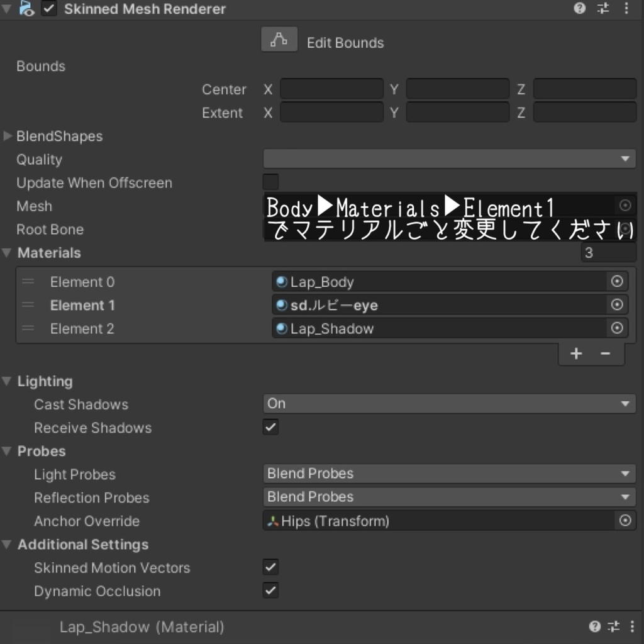Image resolution: width=644 pixels, height=644 pixels.
Task: Click the Element 2 label
Action: (82, 329)
